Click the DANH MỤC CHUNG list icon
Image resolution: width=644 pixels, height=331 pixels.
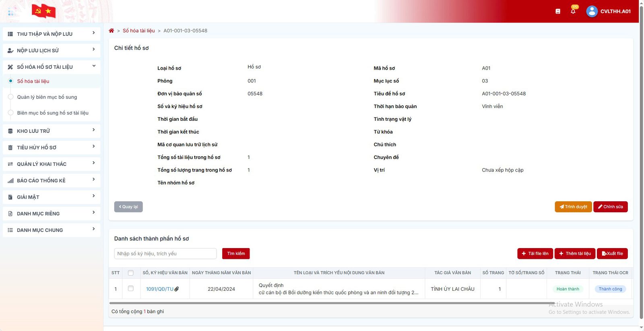click(10, 230)
